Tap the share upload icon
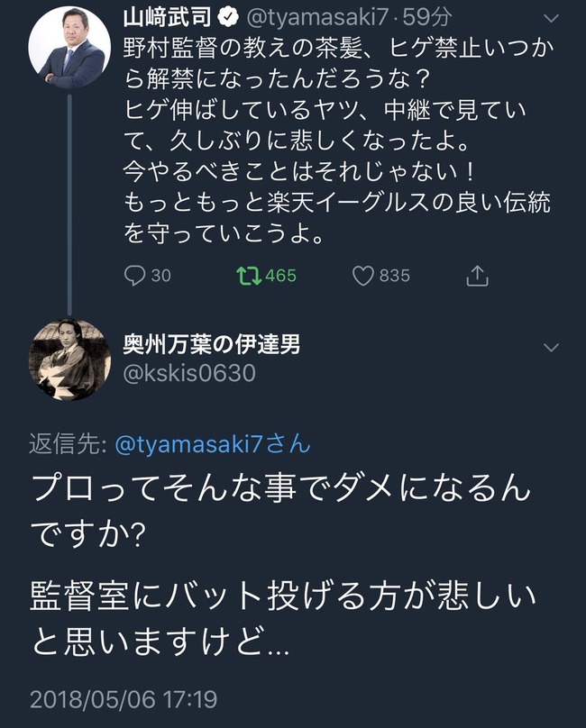The height and width of the screenshot is (728, 586). (477, 276)
